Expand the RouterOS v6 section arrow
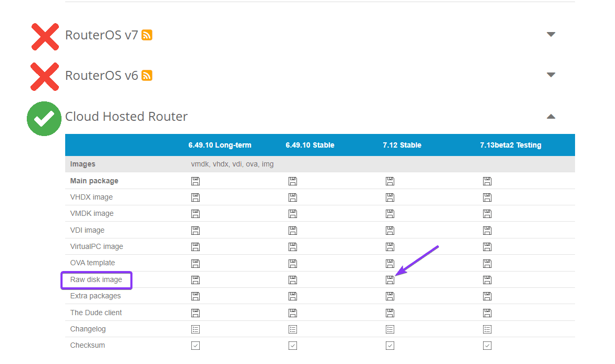Viewport: 615px width, 364px height. click(x=551, y=75)
